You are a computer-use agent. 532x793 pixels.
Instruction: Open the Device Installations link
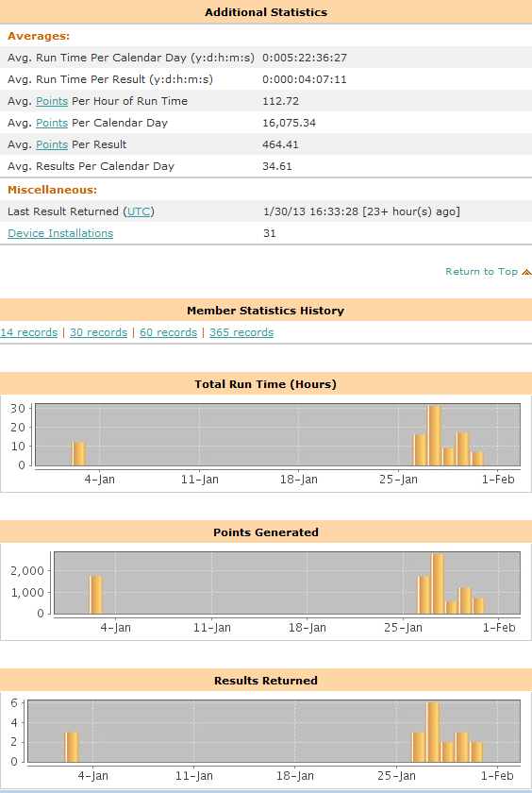click(60, 233)
